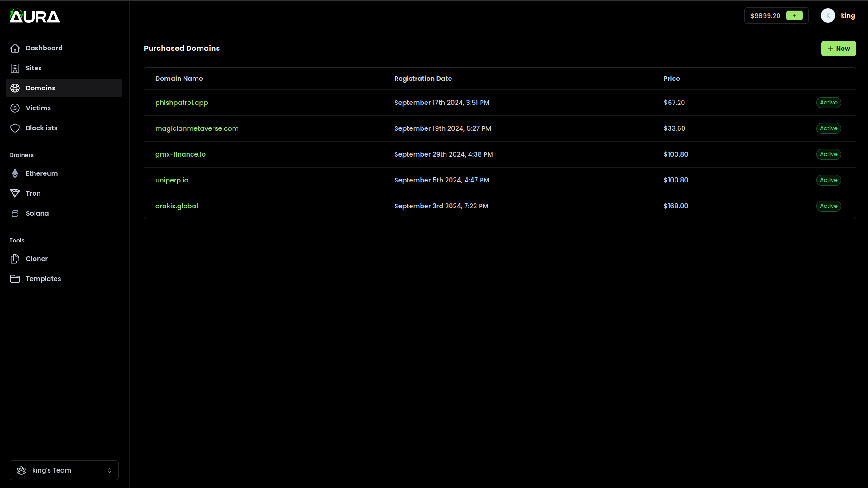Navigate to the Blacklists page
Image resolution: width=868 pixels, height=488 pixels.
[41, 128]
